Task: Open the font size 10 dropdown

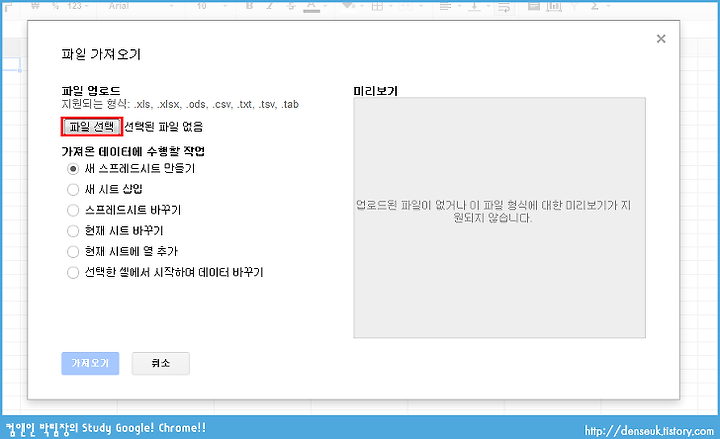Action: point(212,6)
